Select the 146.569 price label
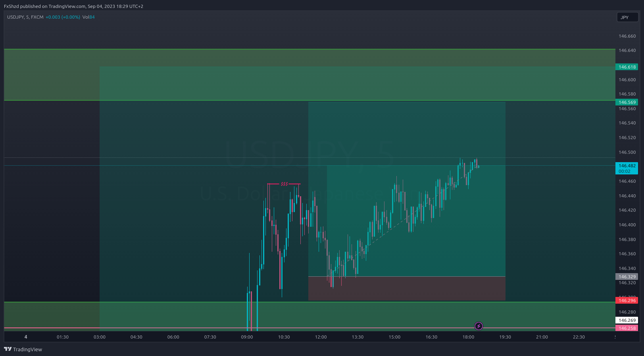The height and width of the screenshot is (356, 644). (x=627, y=102)
